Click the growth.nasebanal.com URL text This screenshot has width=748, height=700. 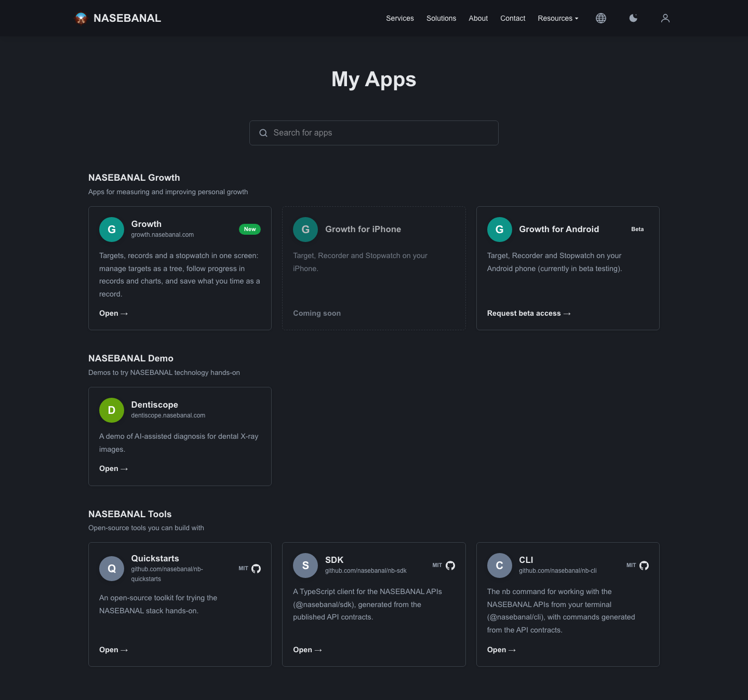[x=163, y=235]
